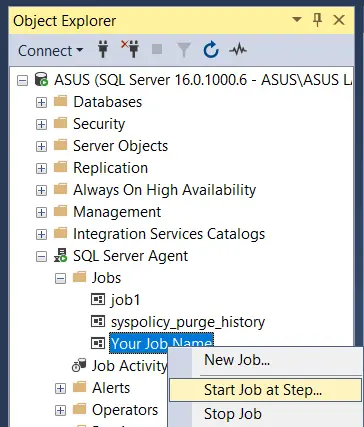This screenshot has width=364, height=427.
Task: Select the syspolicy_purge_history job
Action: coord(188,322)
